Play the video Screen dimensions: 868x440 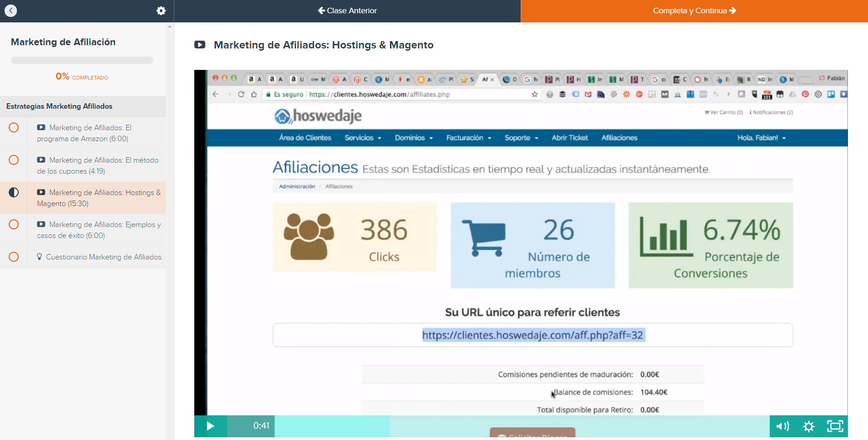(x=210, y=426)
